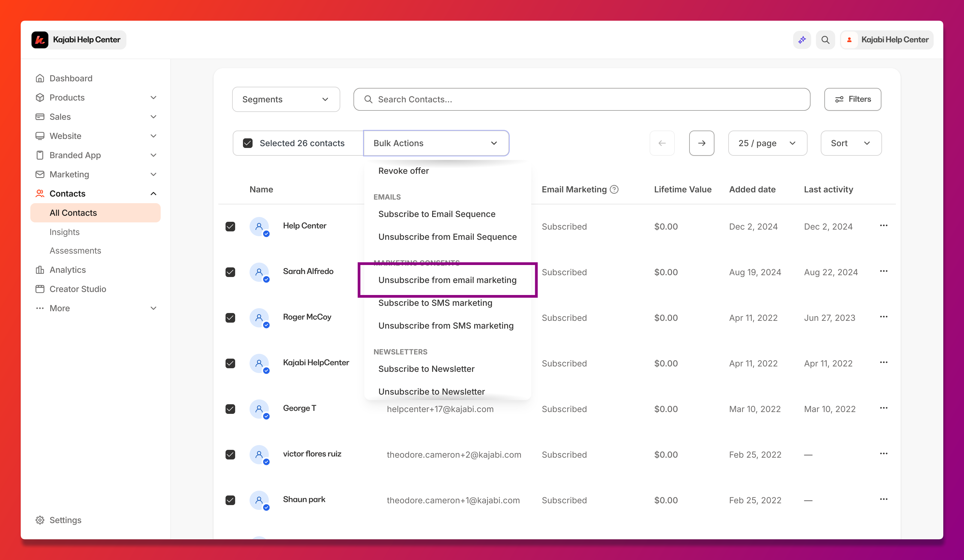This screenshot has height=560, width=964.
Task: Click the Branded App phone icon
Action: (40, 155)
